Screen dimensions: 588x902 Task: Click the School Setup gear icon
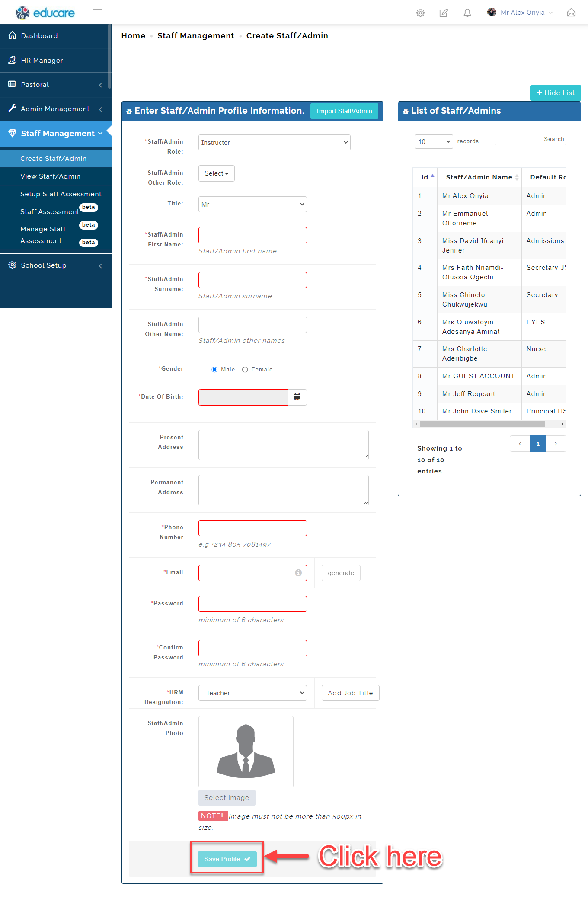(x=13, y=265)
